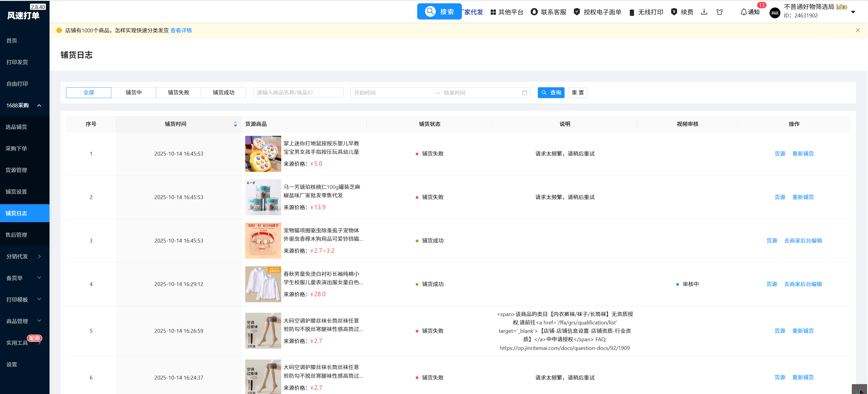Click the download icon in top bar
This screenshot has height=394, width=868.
point(704,12)
